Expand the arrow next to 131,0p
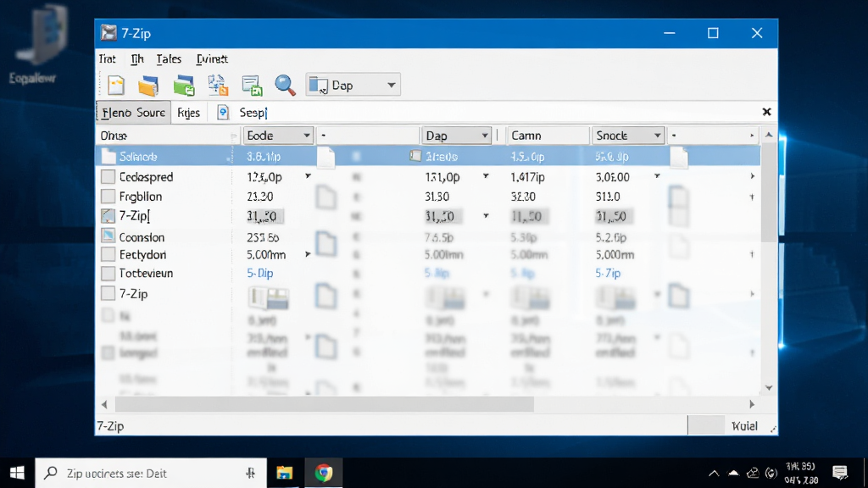 click(486, 176)
